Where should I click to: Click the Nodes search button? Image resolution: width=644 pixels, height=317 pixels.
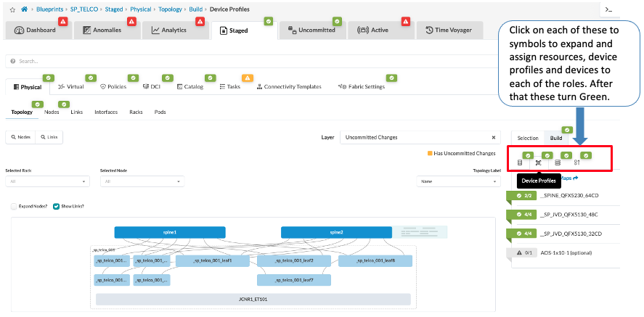[x=20, y=137]
